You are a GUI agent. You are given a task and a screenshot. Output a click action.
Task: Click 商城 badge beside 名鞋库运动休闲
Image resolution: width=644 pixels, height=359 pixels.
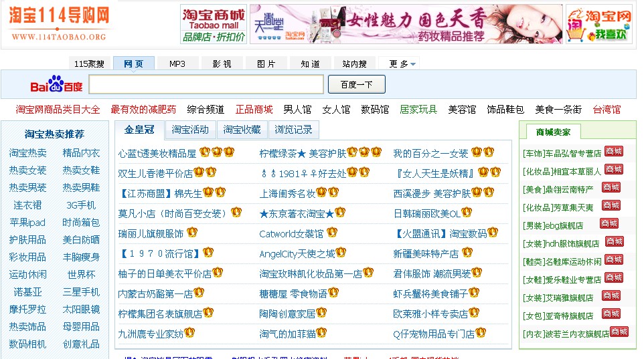pos(614,259)
